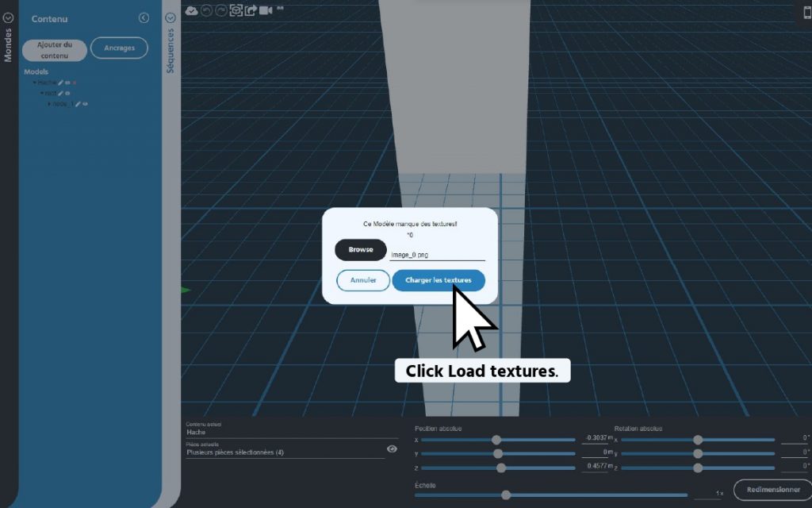Image resolution: width=812 pixels, height=508 pixels.
Task: Click the Position absolue z slider handle
Action: (501, 468)
